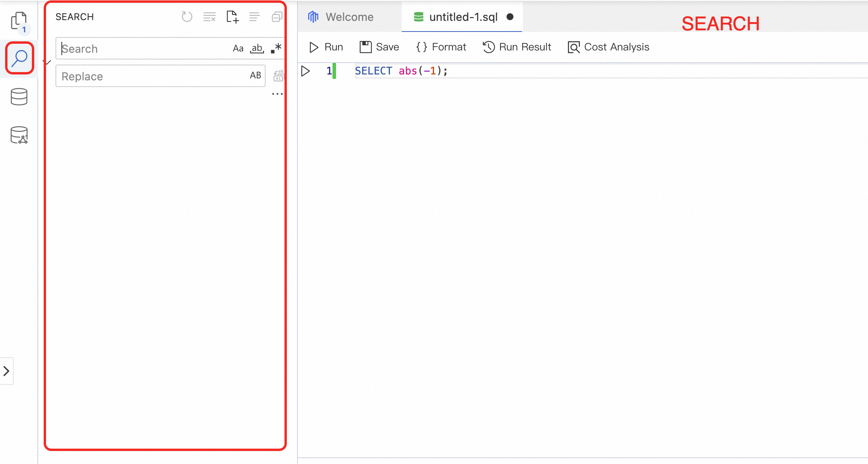The width and height of the screenshot is (868, 464).
Task: Click the Run button in editor toolbar
Action: click(326, 47)
